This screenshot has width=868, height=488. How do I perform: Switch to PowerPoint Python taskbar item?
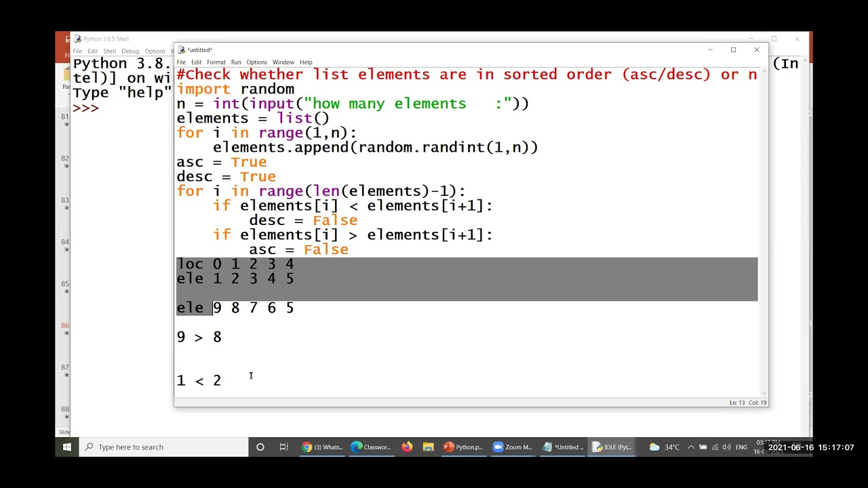(463, 447)
